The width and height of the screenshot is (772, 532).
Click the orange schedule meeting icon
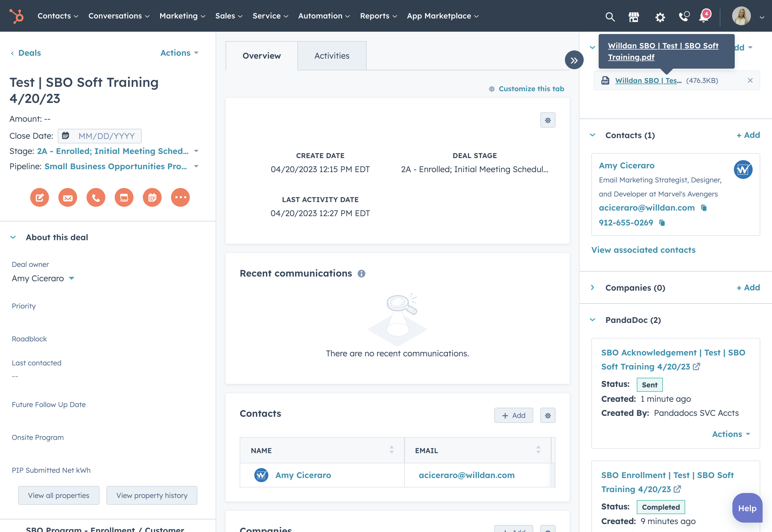152,197
